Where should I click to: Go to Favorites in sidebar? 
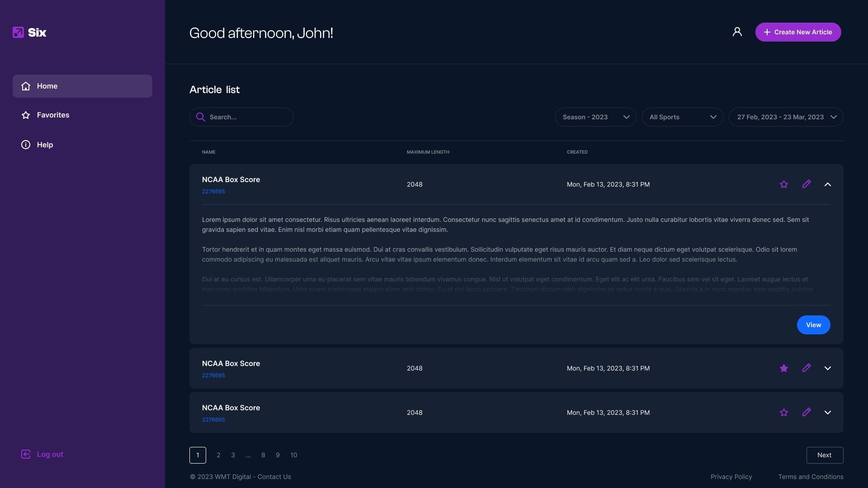53,115
